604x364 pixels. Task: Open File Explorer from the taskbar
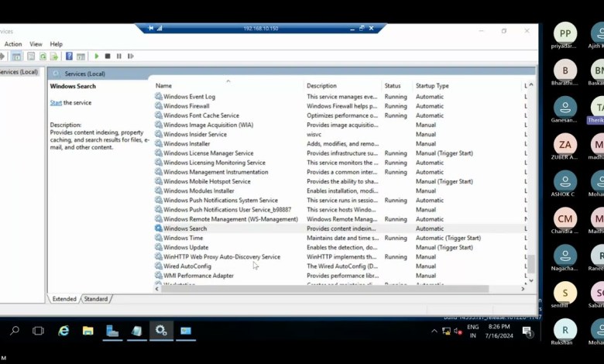88,331
